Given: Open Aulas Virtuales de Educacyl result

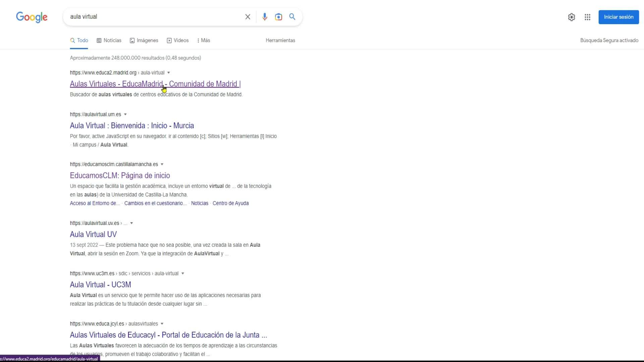Looking at the screenshot, I should point(168,335).
